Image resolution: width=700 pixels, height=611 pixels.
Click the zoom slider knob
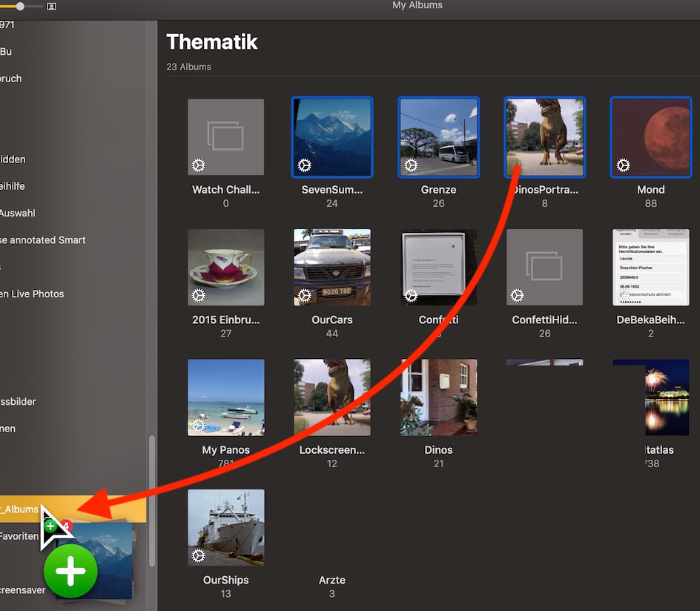[20, 6]
